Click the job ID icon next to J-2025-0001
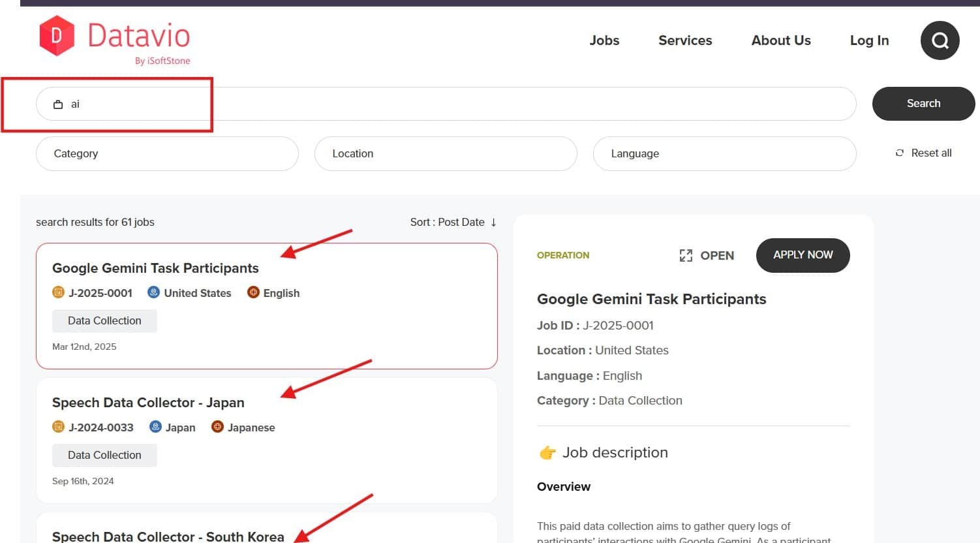Viewport: 980px width, 543px height. pos(58,292)
